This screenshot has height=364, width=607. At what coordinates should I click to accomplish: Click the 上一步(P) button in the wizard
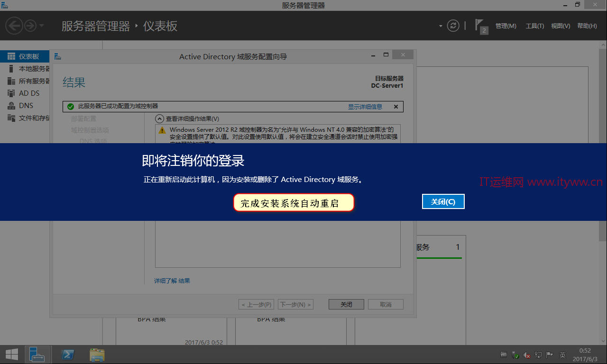click(256, 304)
